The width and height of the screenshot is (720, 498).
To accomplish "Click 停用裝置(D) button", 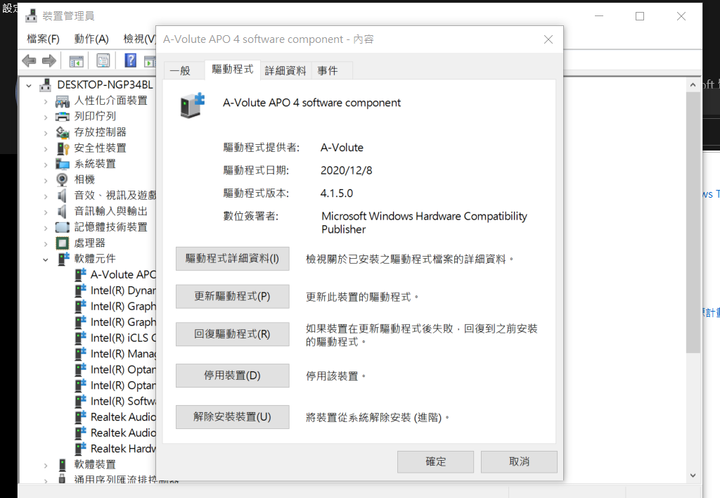I will [x=232, y=375].
